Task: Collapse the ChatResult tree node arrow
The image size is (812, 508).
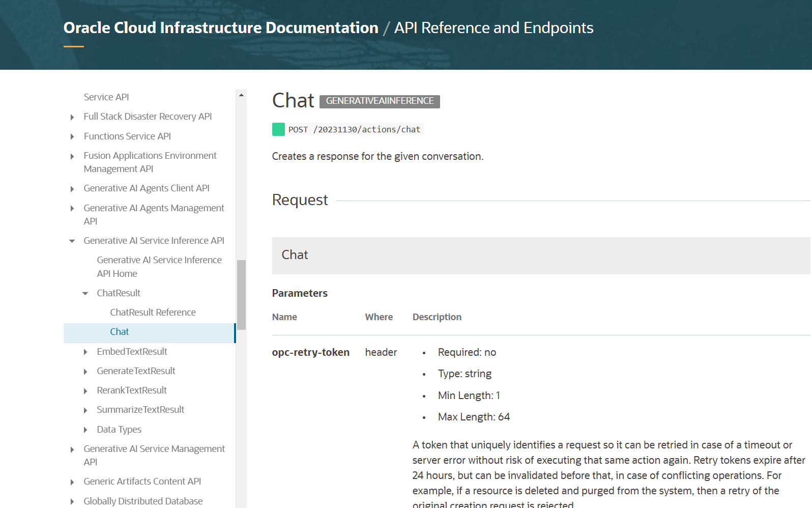Action: [x=85, y=293]
